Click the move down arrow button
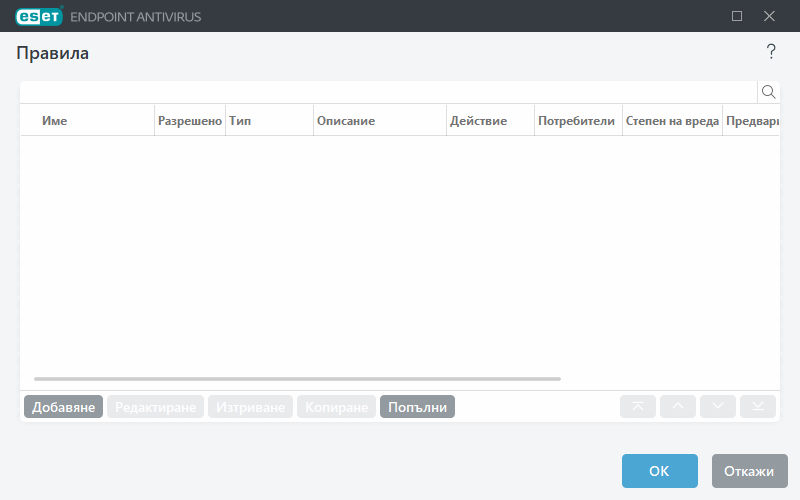 coord(718,407)
